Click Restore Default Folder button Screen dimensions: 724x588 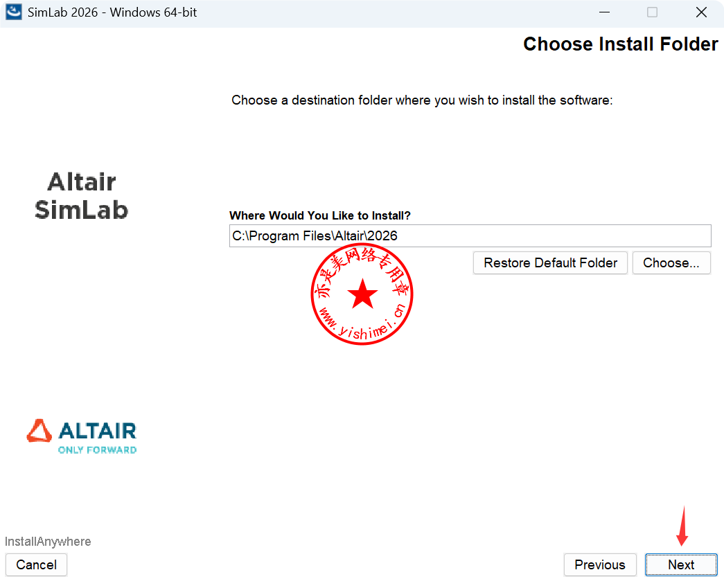[550, 262]
